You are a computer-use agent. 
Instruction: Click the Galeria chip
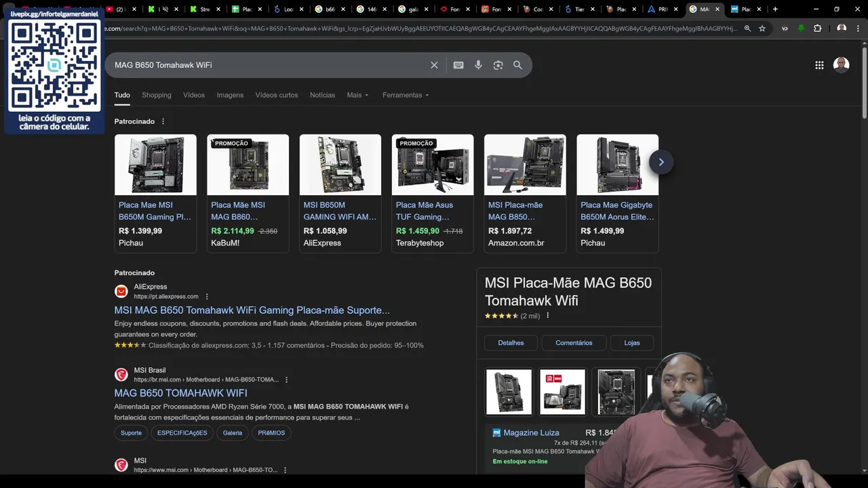pos(233,433)
